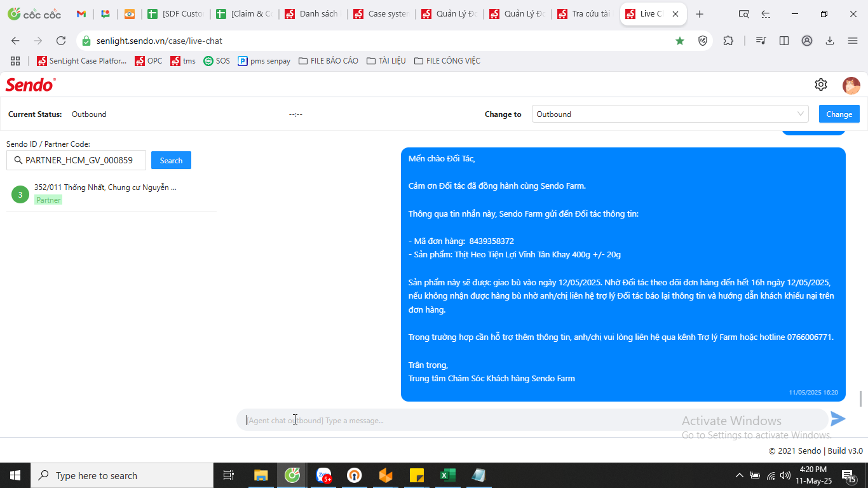Image resolution: width=868 pixels, height=488 pixels.
Task: Expand the Change to status dropdown
Action: click(x=670, y=114)
